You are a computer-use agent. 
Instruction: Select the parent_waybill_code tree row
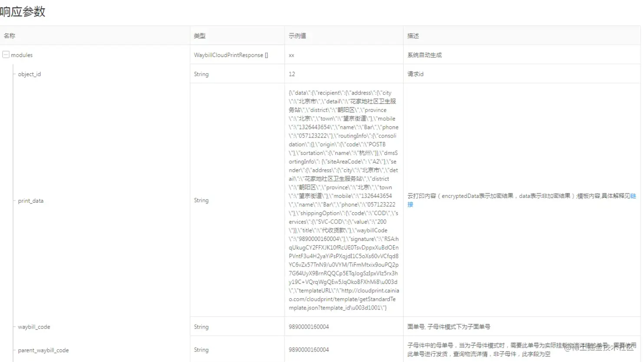(x=43, y=350)
